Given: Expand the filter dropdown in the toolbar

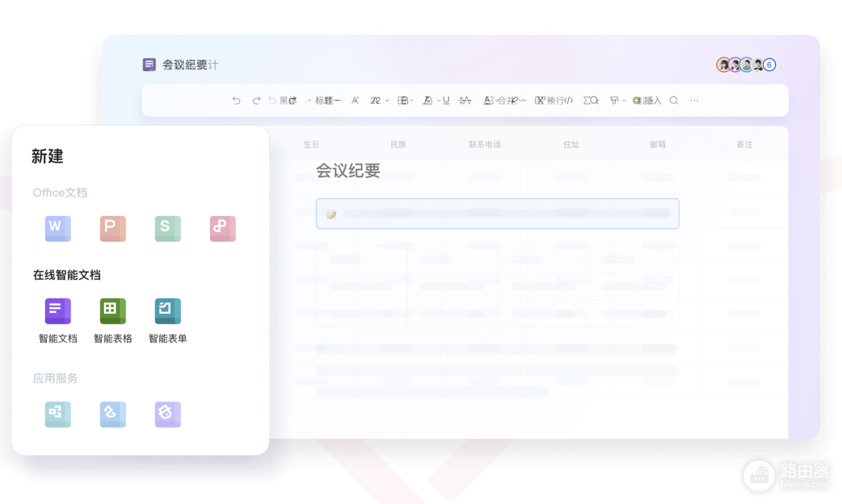Looking at the screenshot, I should (x=617, y=101).
